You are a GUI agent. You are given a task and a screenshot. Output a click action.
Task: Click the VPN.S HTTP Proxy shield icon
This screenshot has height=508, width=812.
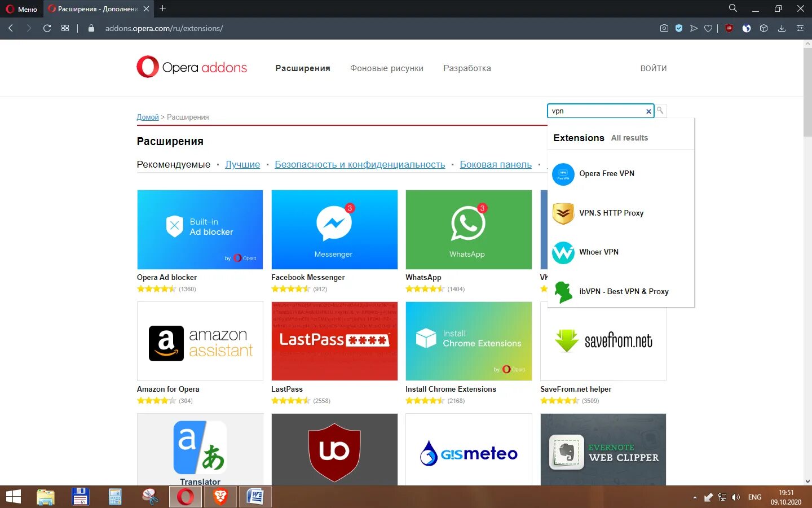coord(563,213)
